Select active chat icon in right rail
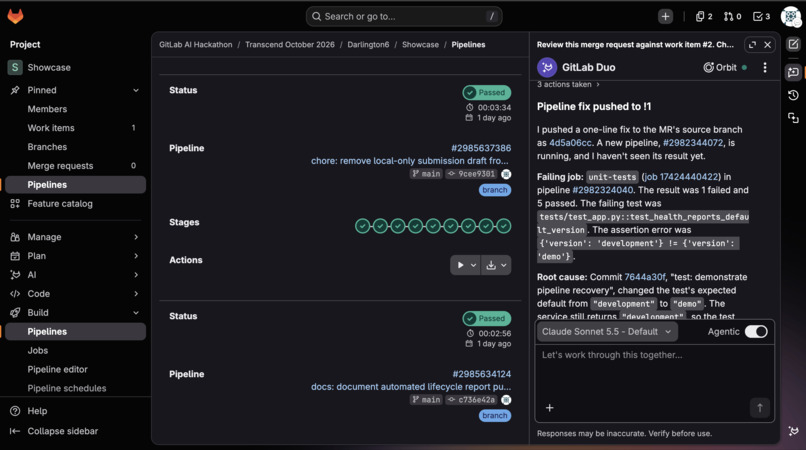This screenshot has width=806, height=450. 793,72
